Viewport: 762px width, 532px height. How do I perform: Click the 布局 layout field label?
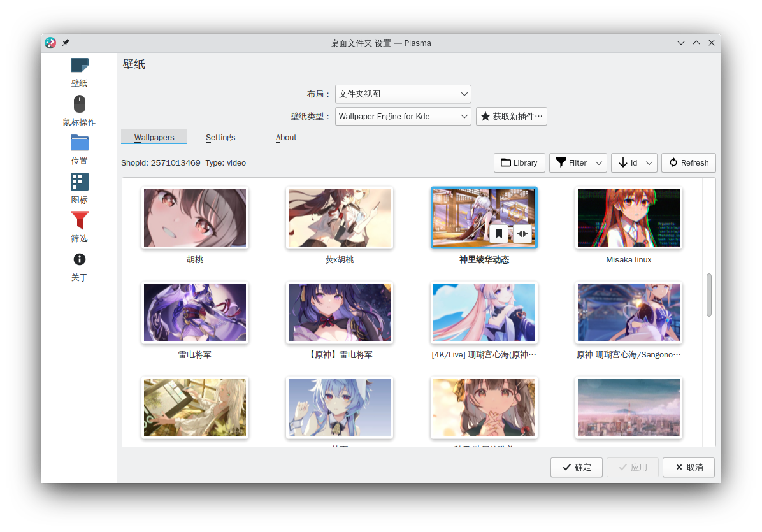click(x=318, y=94)
